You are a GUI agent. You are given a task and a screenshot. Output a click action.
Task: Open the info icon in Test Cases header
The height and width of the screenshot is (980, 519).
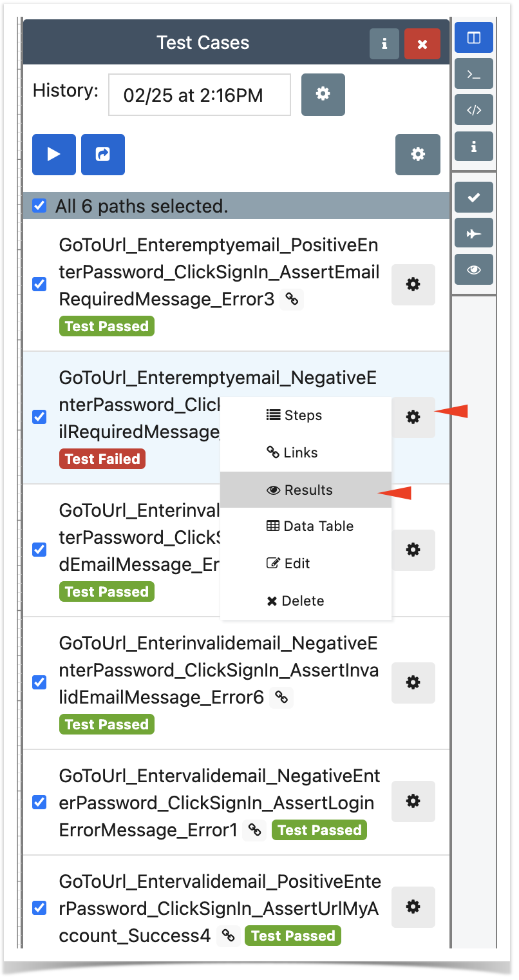click(x=384, y=44)
